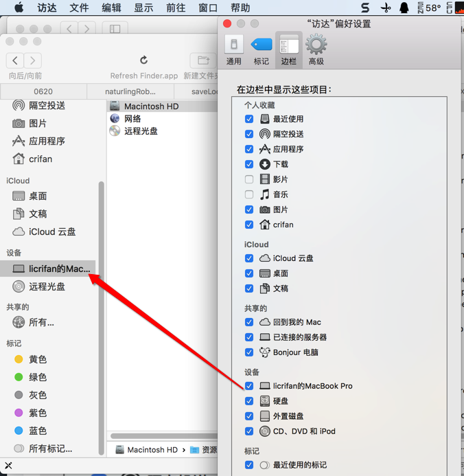Click the Sogou S menu bar icon
Viewport: 464px width, 476px height.
365,8
